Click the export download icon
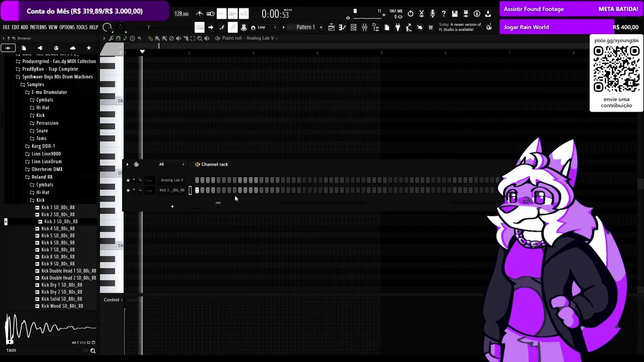 pyautogui.click(x=488, y=14)
